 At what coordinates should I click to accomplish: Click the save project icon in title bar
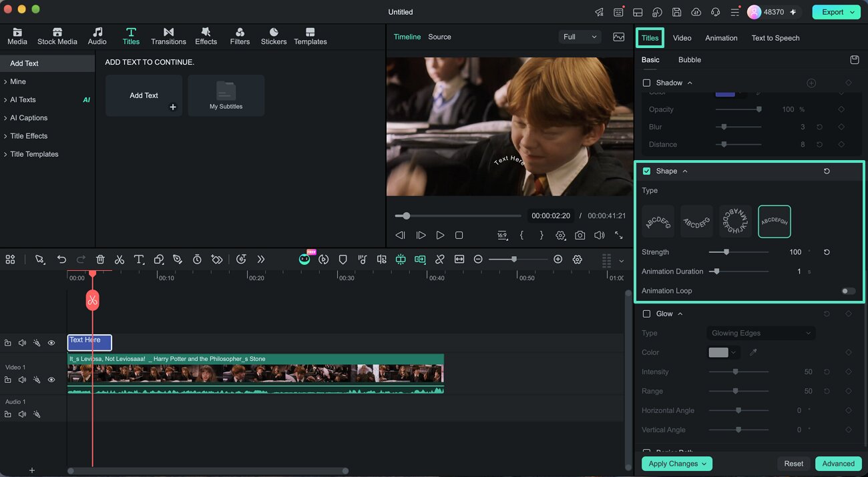[x=676, y=12]
